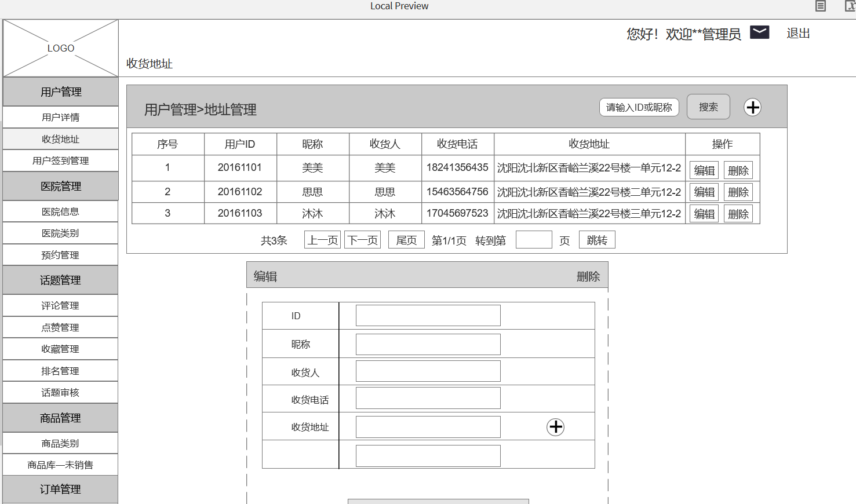Open 商品管理 menu section
This screenshot has height=504, width=856.
[x=61, y=418]
